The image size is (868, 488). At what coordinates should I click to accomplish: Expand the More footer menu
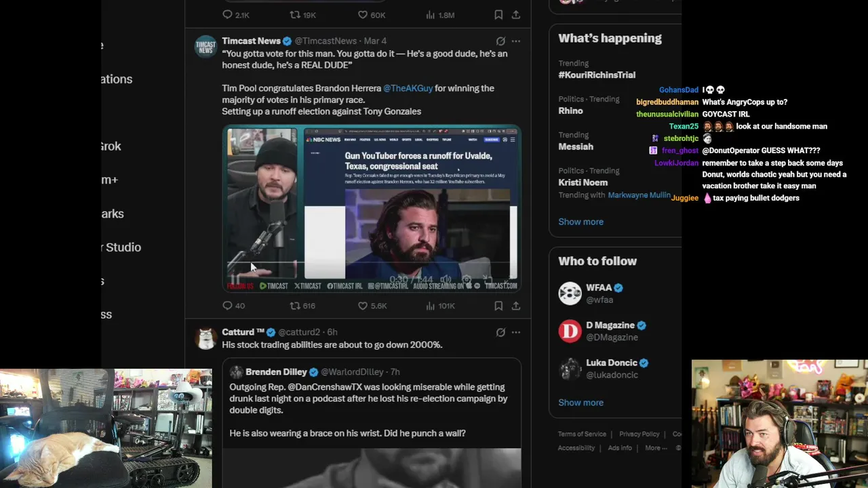[655, 448]
